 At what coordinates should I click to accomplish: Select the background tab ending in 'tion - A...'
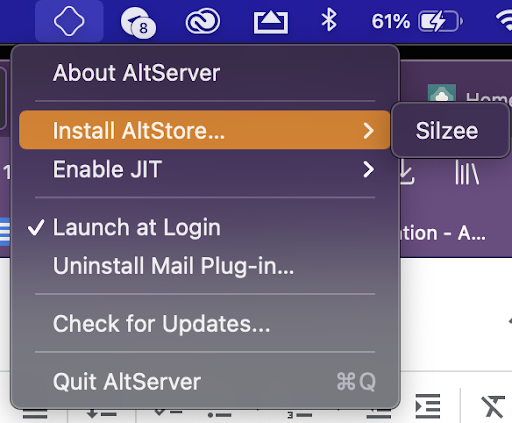(443, 233)
